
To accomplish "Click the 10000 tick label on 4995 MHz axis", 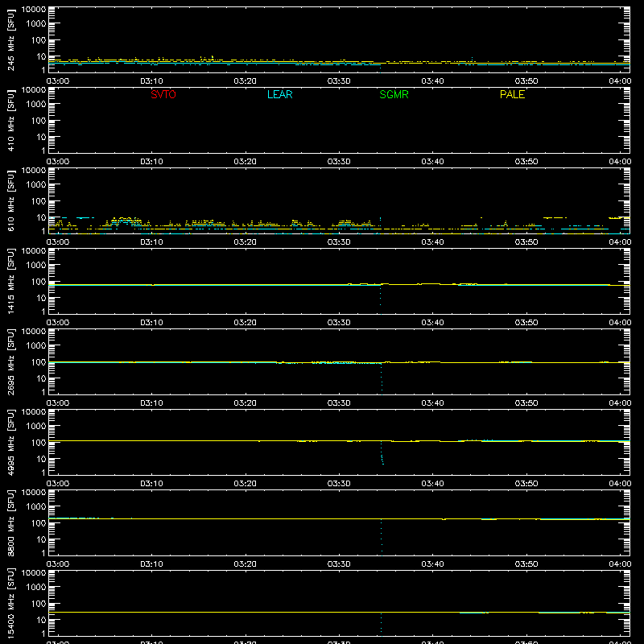I will click(34, 412).
